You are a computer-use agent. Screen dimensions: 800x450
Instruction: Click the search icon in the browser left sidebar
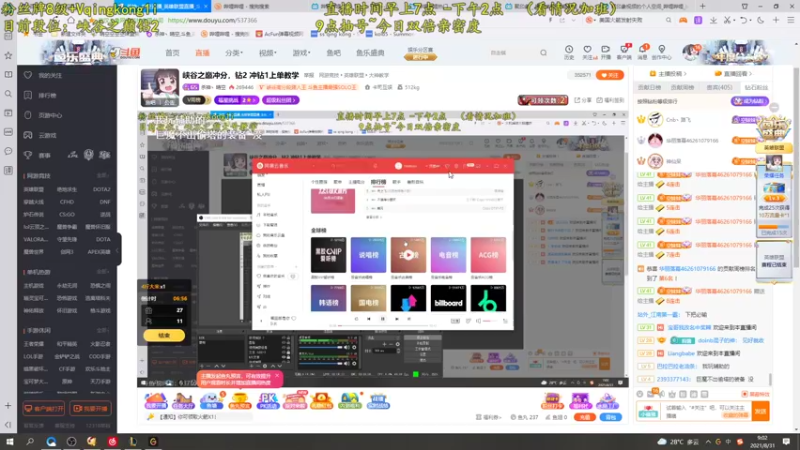[8, 94]
